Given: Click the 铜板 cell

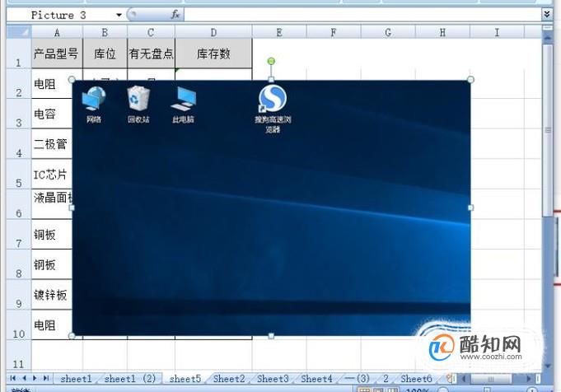Looking at the screenshot, I should point(52,235).
